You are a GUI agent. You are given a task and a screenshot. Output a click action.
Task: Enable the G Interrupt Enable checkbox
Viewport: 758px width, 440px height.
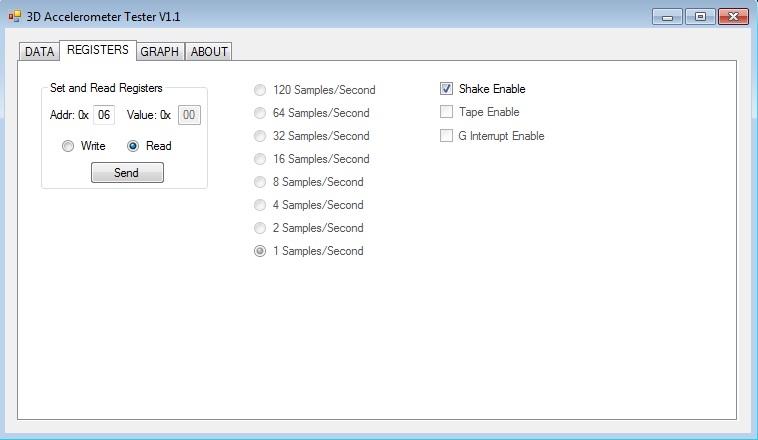click(x=447, y=136)
